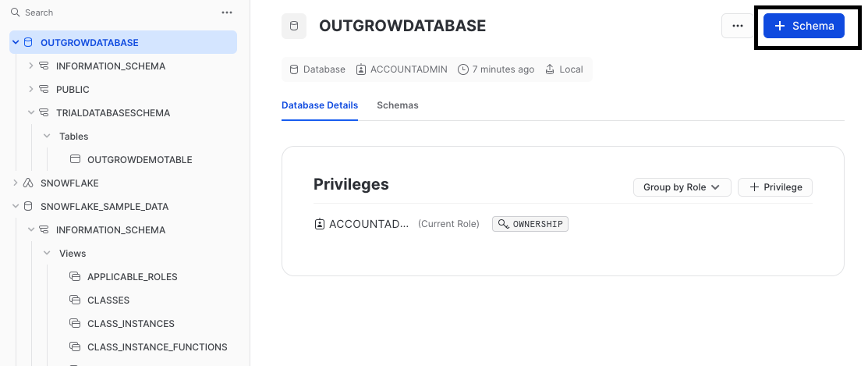Click the APPLICABLE_ROLES view icon

tap(76, 276)
